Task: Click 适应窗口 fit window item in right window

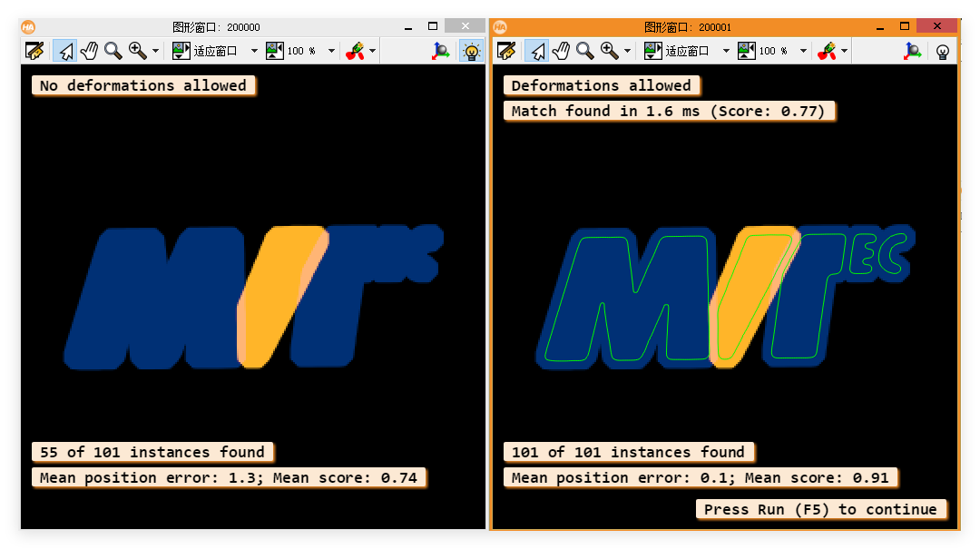Action: (678, 51)
